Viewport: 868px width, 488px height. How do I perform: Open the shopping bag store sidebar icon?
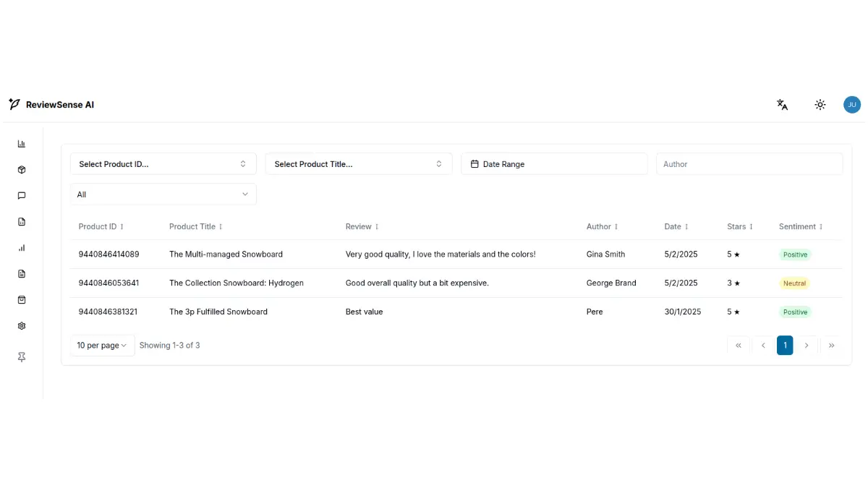tap(22, 300)
